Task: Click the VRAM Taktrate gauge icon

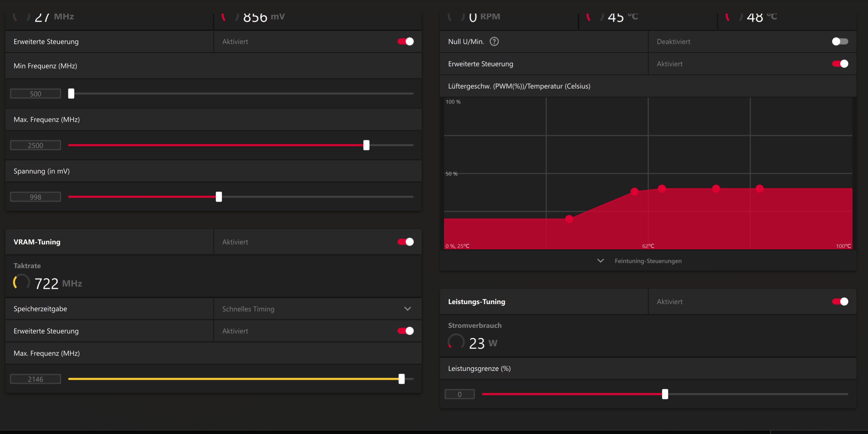Action: 21,282
